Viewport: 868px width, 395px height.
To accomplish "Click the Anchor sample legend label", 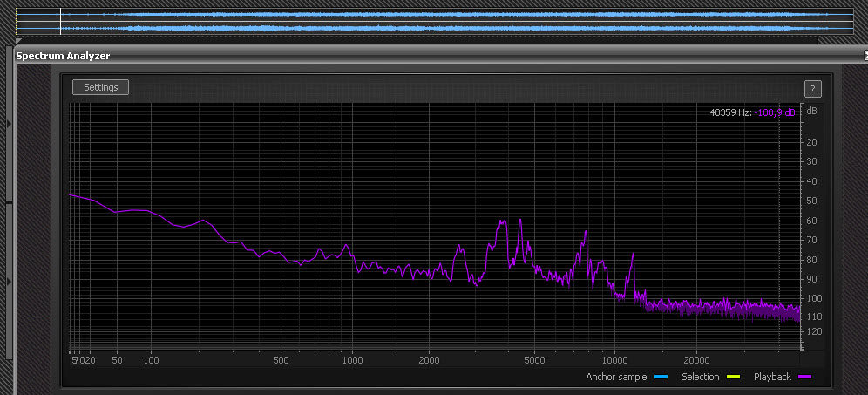I will coord(616,378).
